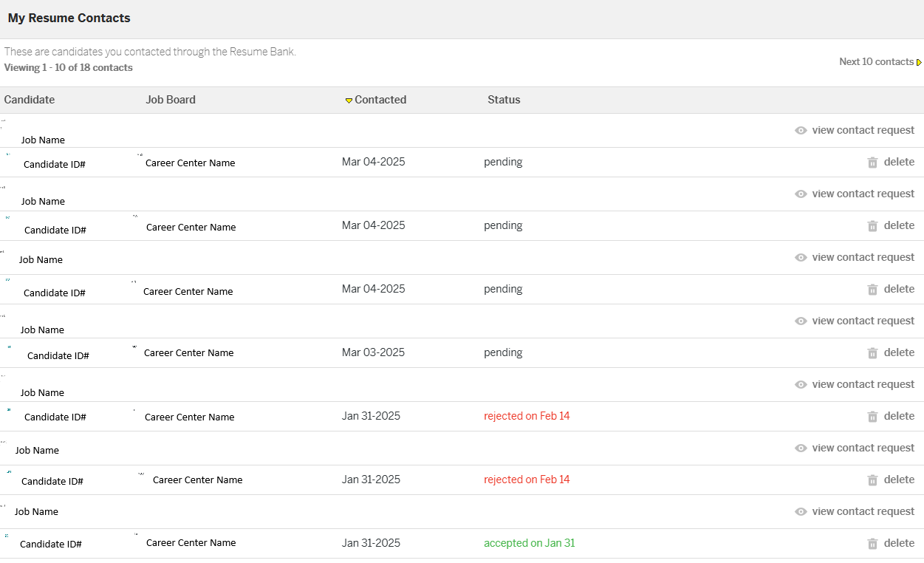Image resolution: width=924 pixels, height=563 pixels.
Task: Toggle the yellow sort arrow next to Contacted
Action: pos(349,100)
